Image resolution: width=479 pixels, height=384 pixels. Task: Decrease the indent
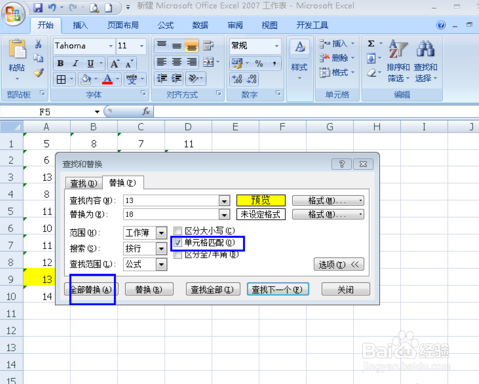pyautogui.click(x=162, y=79)
